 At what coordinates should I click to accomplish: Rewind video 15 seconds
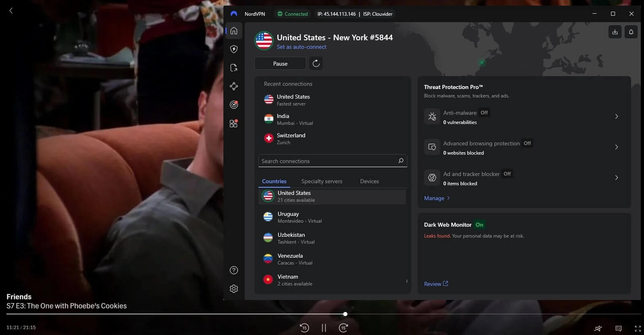pyautogui.click(x=304, y=328)
